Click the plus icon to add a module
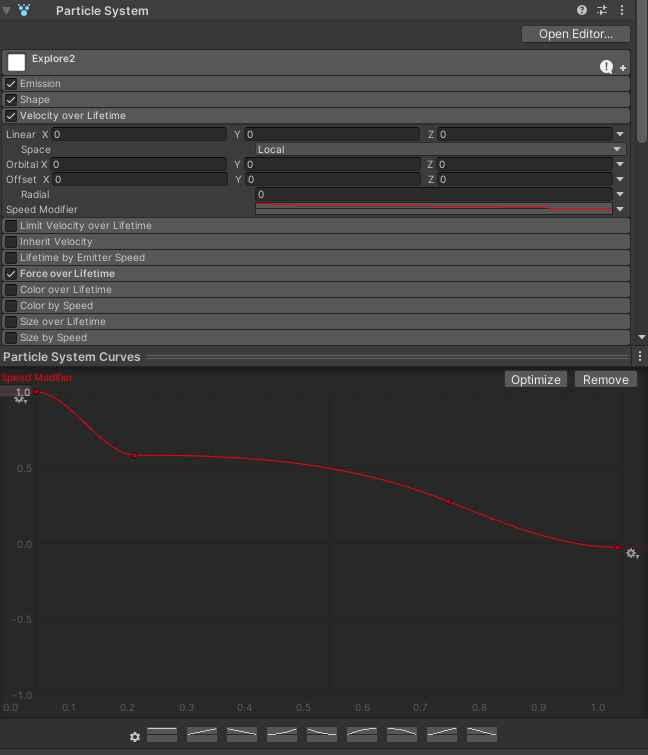The image size is (648, 755). [x=623, y=68]
